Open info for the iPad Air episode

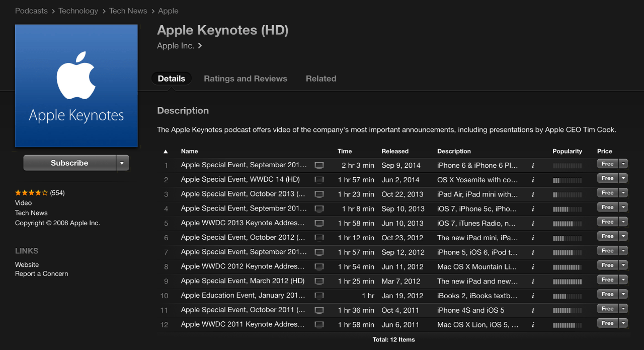click(x=533, y=194)
